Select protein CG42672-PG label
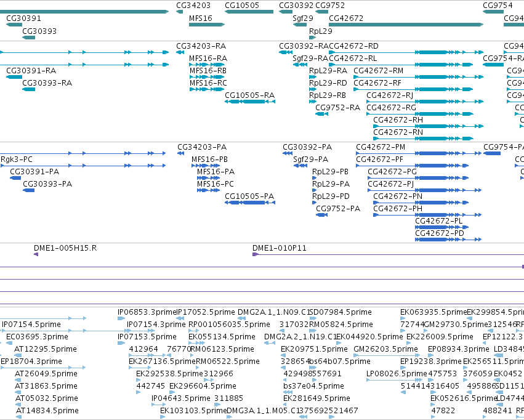This screenshot has width=524, height=420. [392, 172]
